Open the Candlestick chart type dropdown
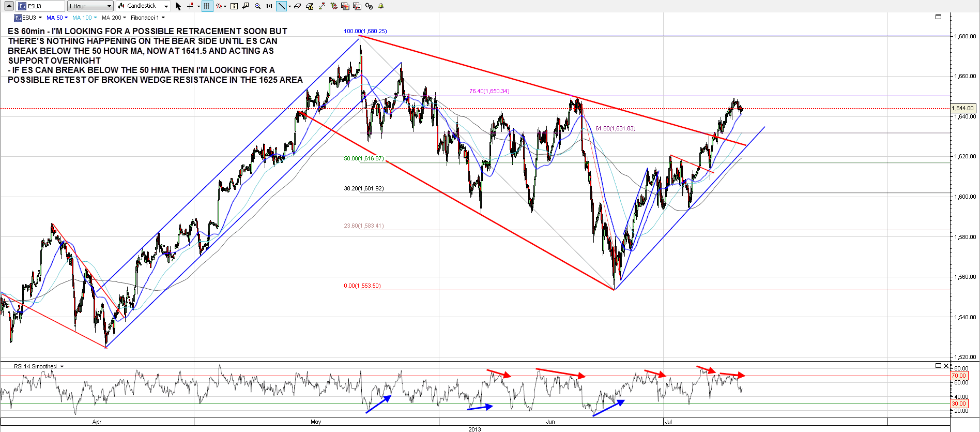This screenshot has width=980, height=432. click(143, 6)
